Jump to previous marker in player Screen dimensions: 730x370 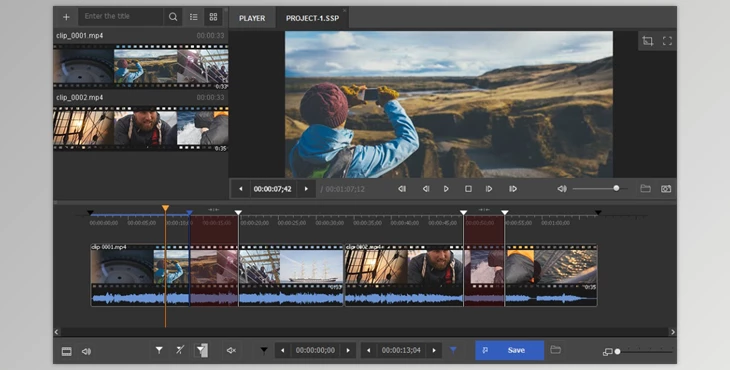(402, 189)
